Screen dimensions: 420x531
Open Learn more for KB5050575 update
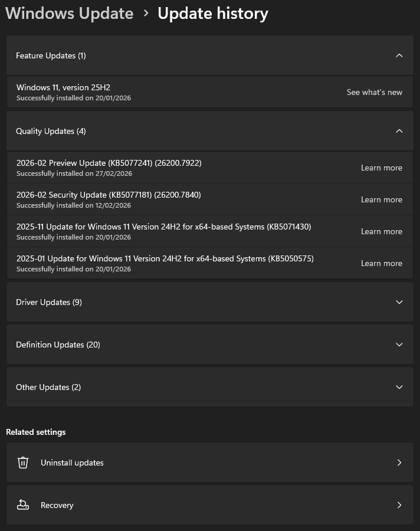(x=381, y=263)
